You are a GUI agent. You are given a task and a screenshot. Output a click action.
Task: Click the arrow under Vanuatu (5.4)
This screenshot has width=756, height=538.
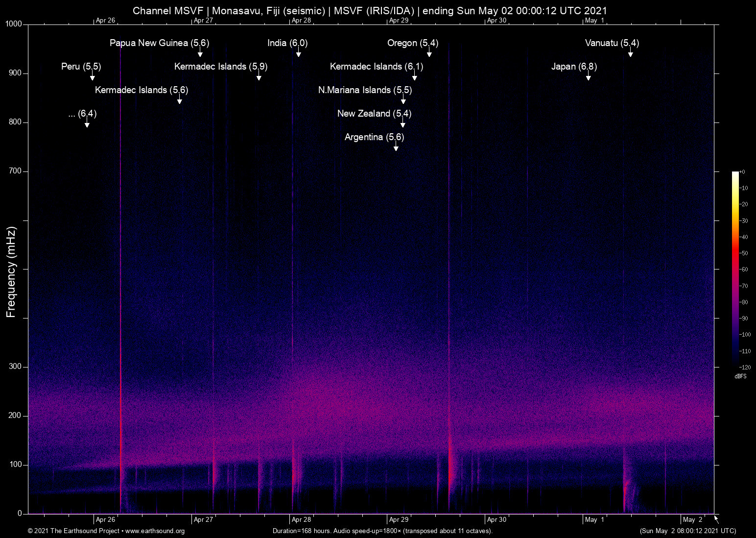(x=630, y=53)
